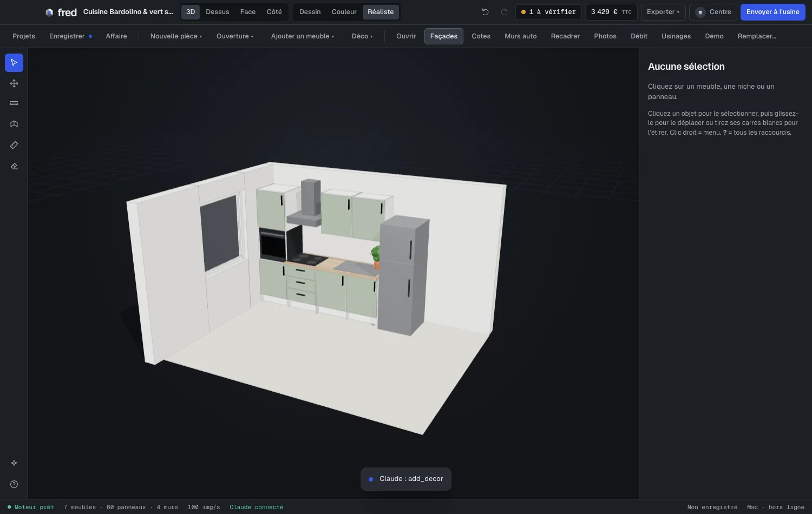
Task: Click the sparkle assistant icon at bottom left
Action: (14, 463)
